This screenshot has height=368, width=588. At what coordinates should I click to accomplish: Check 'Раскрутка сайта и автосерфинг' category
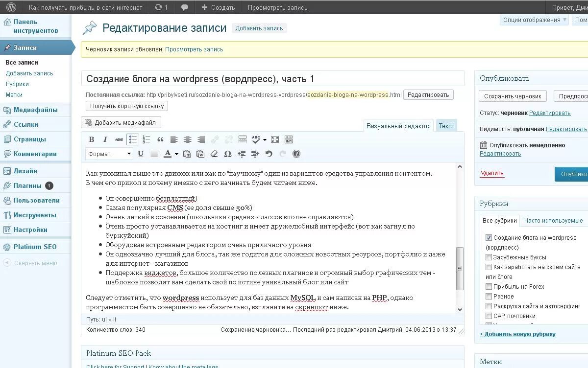[x=489, y=306]
